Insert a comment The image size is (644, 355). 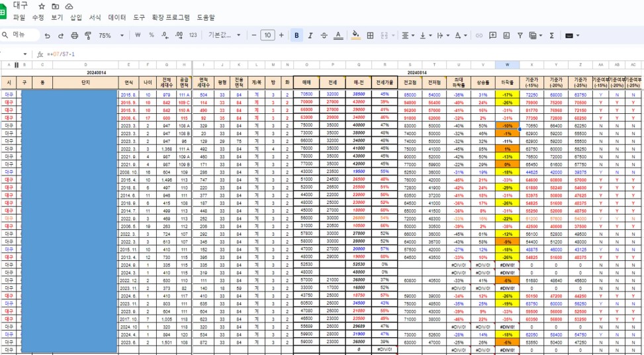pyautogui.click(x=493, y=35)
